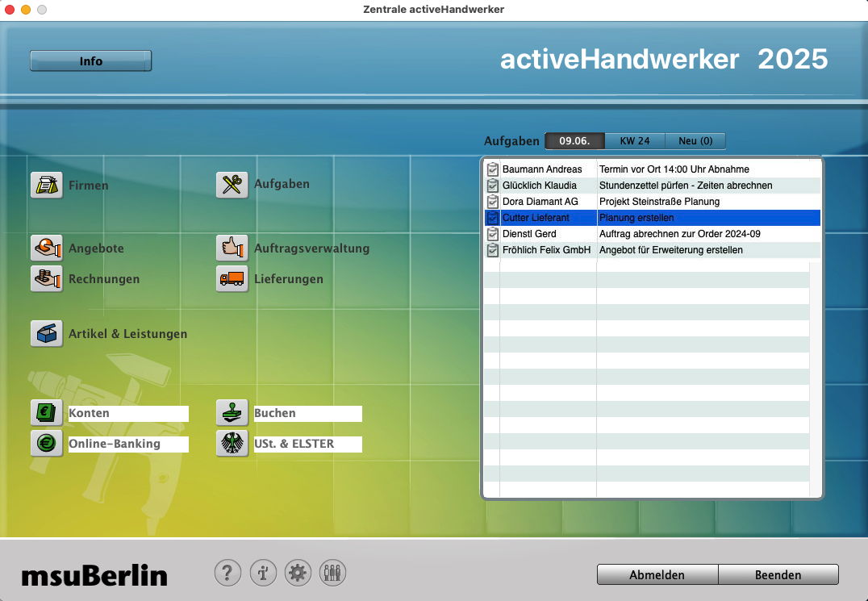Screen dimensions: 868x601
Task: Open the Aufgaben tools icon
Action: [232, 184]
